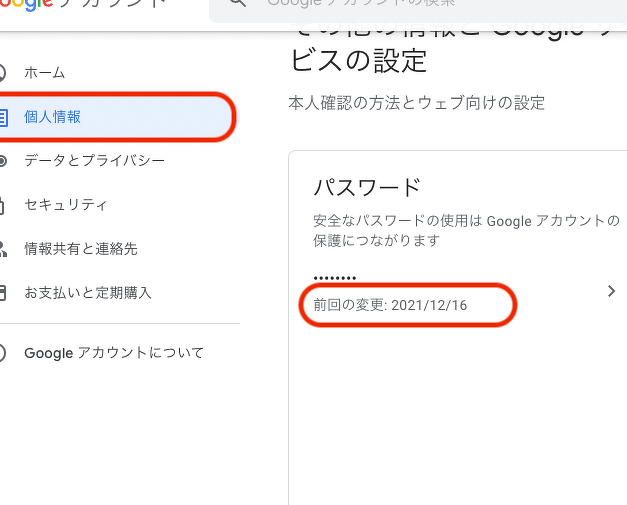
Task: Open お支払いと定期購入 page
Action: 88,293
